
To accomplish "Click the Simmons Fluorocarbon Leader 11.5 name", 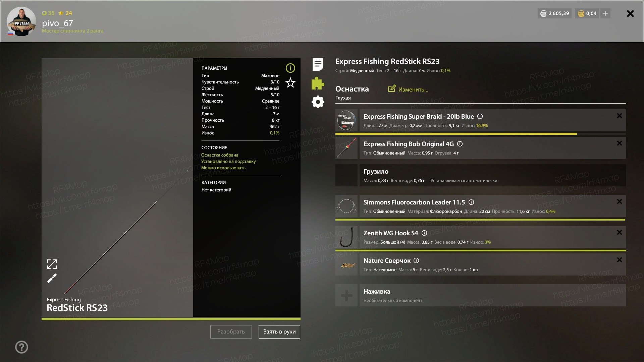I will pyautogui.click(x=414, y=202).
